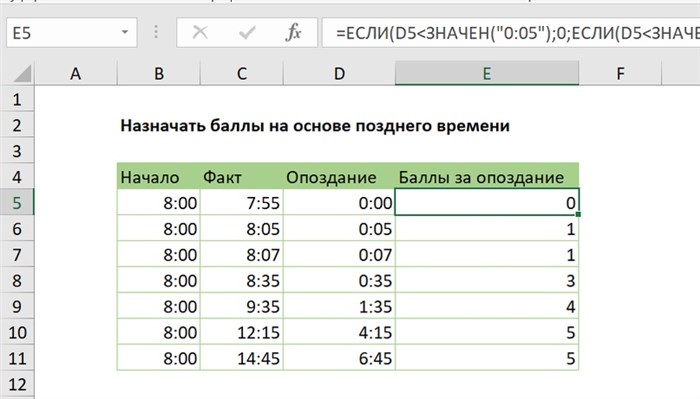Select column B header
This screenshot has width=700, height=399.
(x=158, y=74)
